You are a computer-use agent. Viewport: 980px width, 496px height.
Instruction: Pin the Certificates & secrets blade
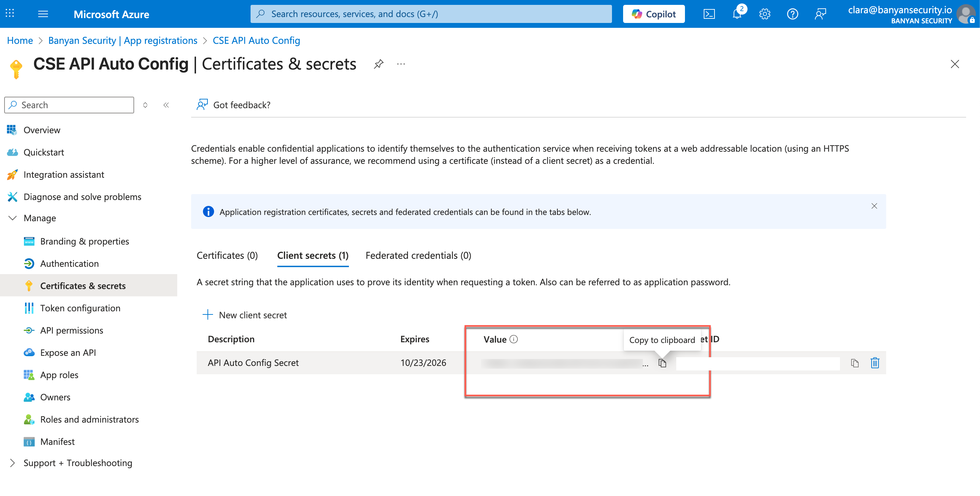click(x=378, y=64)
